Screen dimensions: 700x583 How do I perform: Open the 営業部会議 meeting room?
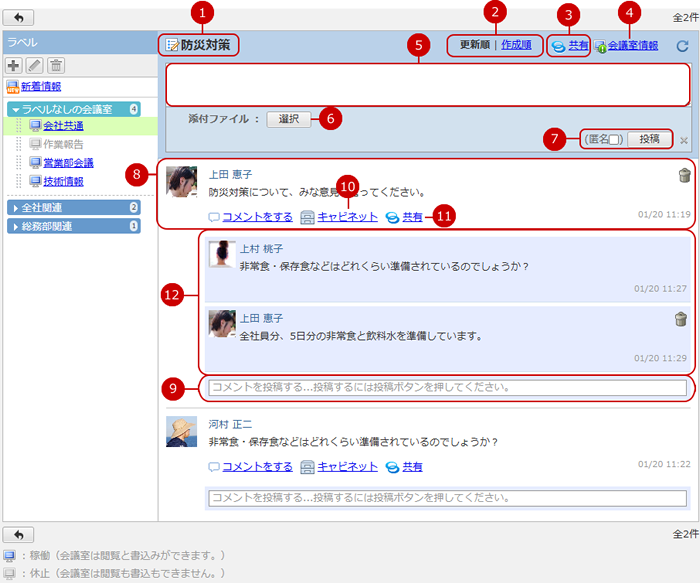[68, 163]
